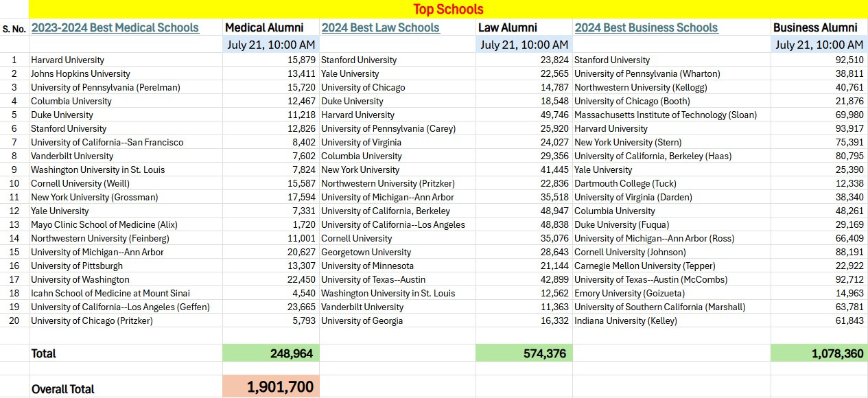Click Carnegie Mellon University (Tepper) cell
Screen dimensions: 868x398
[672, 266]
